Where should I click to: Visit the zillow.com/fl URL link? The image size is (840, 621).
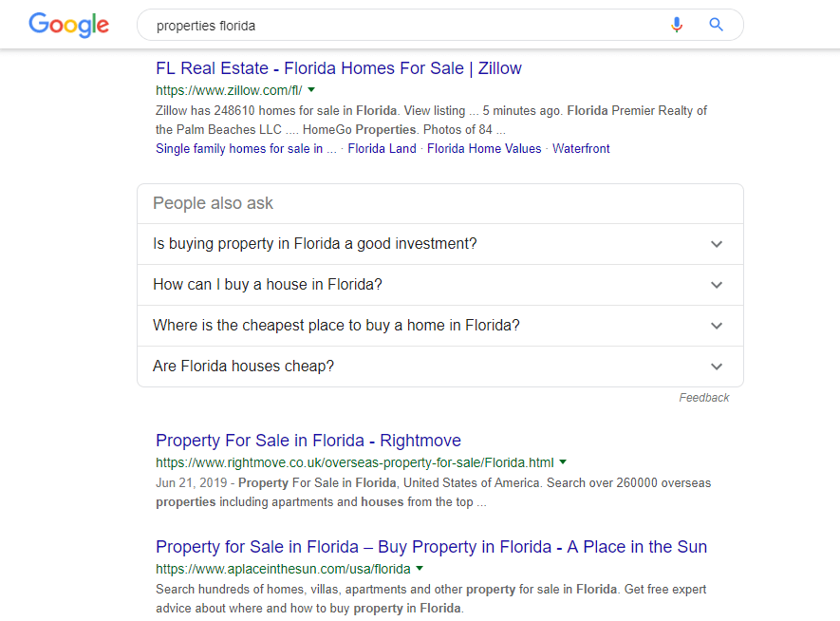[230, 89]
